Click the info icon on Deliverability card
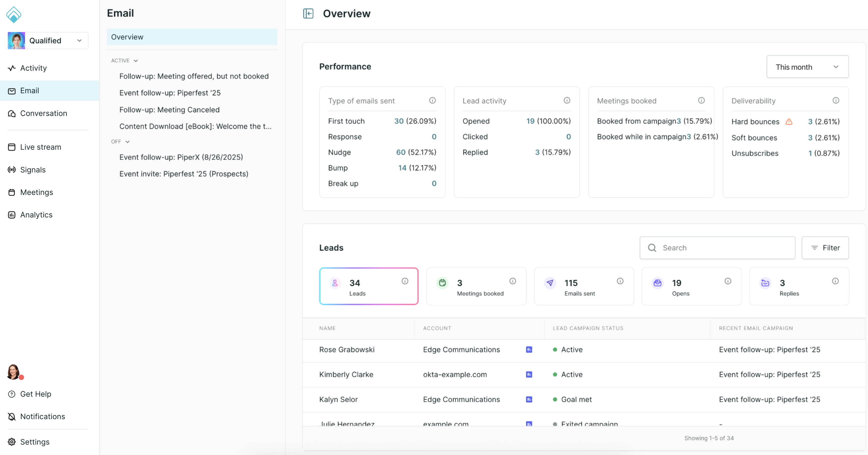Image resolution: width=868 pixels, height=455 pixels. pyautogui.click(x=836, y=100)
